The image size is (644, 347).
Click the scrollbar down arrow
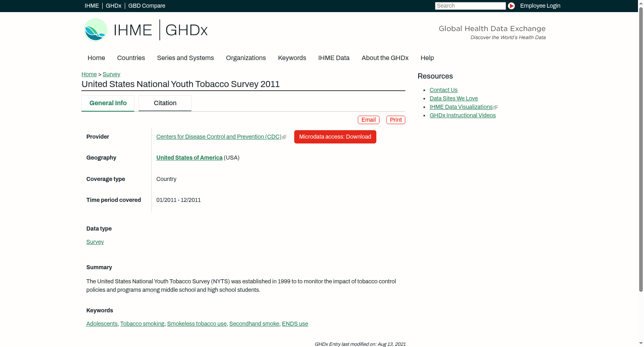click(x=641, y=343)
